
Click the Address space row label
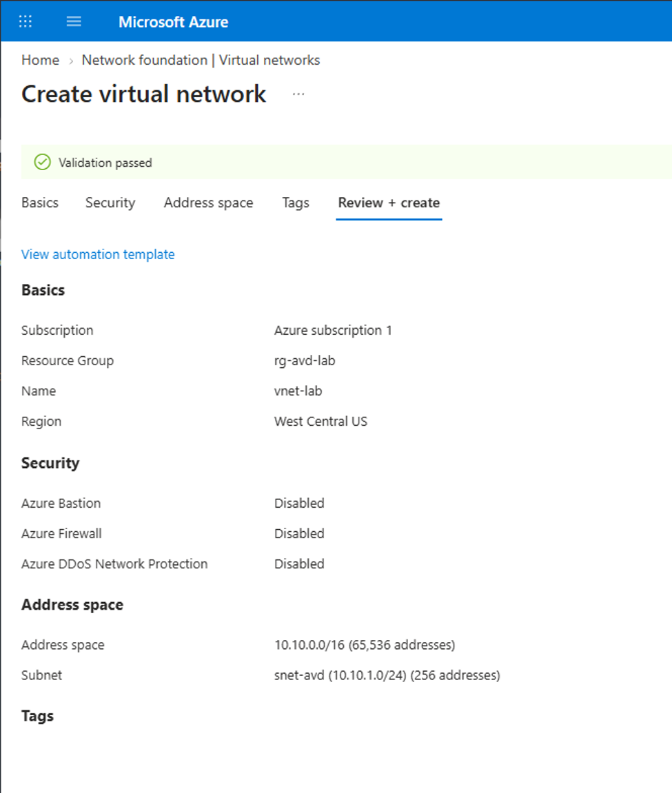pyautogui.click(x=63, y=645)
